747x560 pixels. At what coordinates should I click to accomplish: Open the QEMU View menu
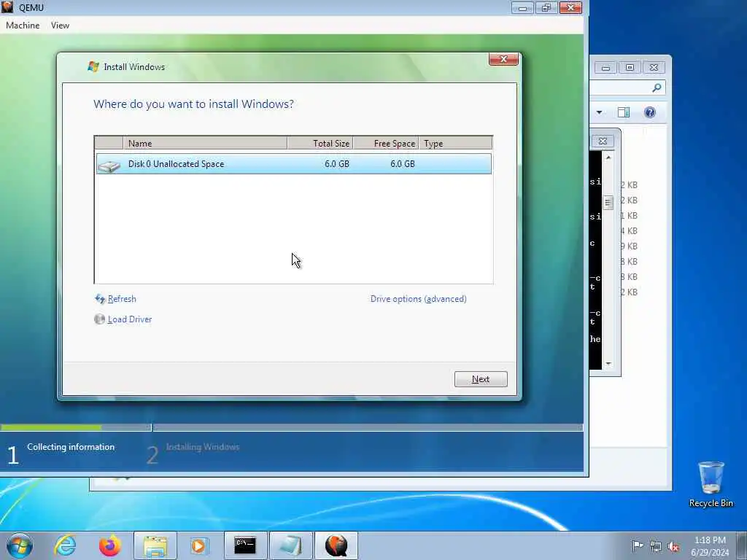pos(60,26)
